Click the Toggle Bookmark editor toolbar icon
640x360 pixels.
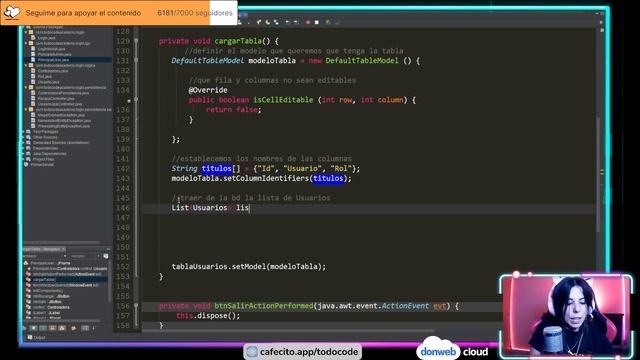tap(276, 22)
